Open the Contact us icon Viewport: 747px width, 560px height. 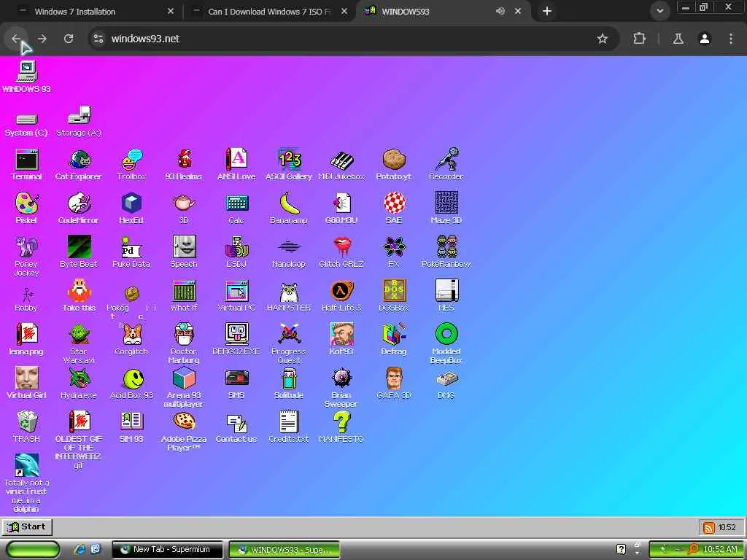(x=236, y=427)
